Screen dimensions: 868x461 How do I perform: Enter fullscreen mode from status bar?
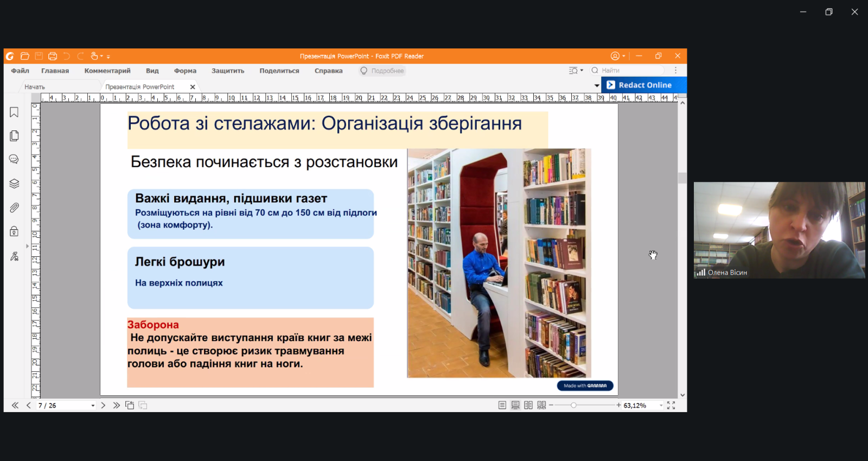(x=671, y=406)
